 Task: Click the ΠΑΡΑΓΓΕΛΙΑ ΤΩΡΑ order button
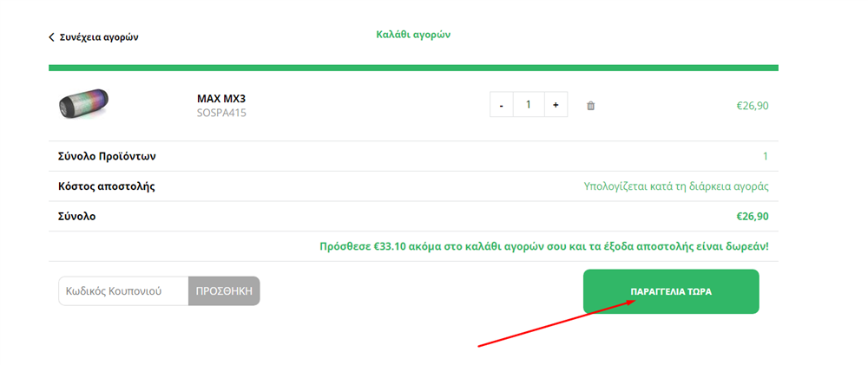pos(671,291)
